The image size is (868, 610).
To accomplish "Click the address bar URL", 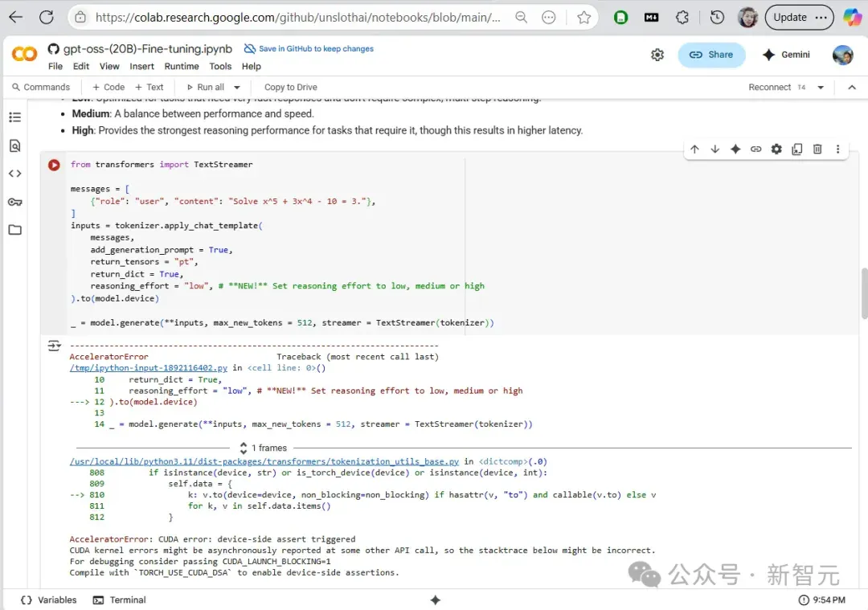I will [x=298, y=18].
